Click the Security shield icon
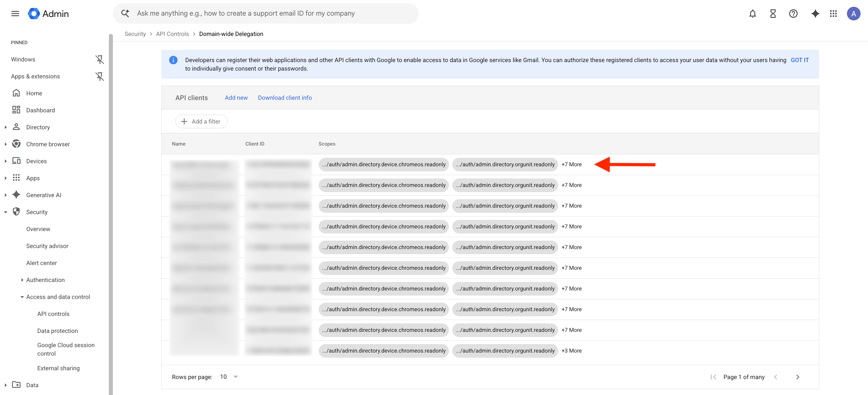This screenshot has width=868, height=395. (x=16, y=212)
